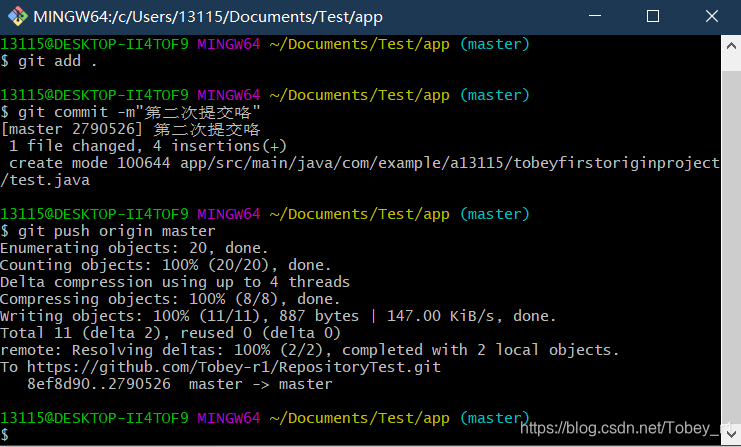The image size is (741, 447).
Task: Click the 'git add .' command line
Action: 49,61
